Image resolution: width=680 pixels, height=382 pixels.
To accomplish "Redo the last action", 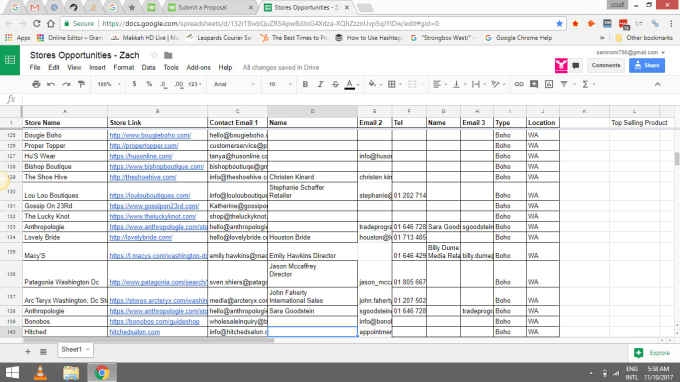I will click(66, 84).
